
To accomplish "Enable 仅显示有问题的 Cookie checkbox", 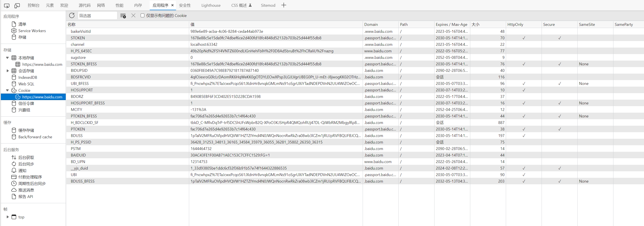I will [x=143, y=15].
